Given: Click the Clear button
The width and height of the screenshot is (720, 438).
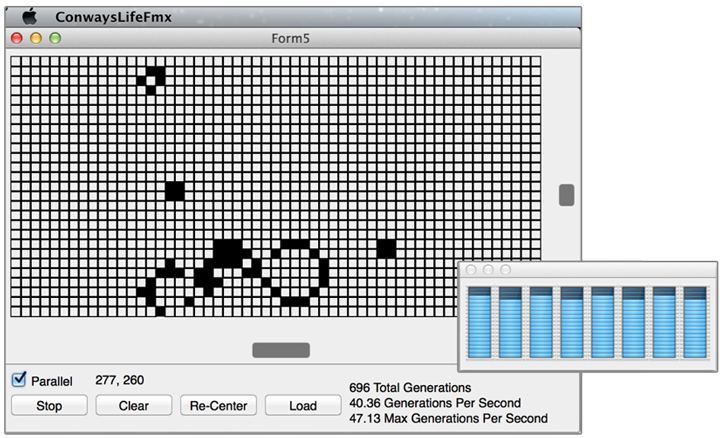Looking at the screenshot, I should [134, 405].
